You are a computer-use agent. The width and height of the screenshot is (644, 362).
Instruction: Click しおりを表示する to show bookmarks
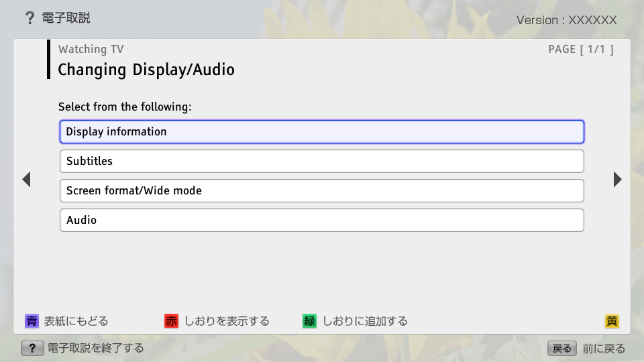click(x=227, y=321)
